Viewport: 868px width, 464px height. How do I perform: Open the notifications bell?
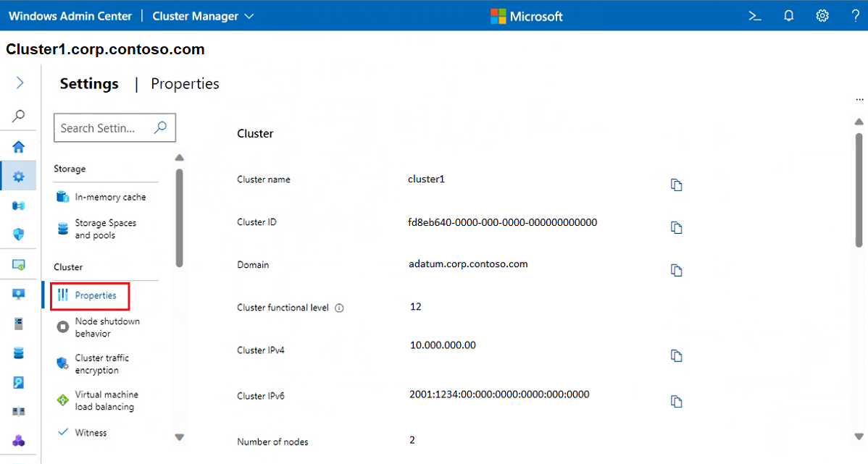click(788, 15)
